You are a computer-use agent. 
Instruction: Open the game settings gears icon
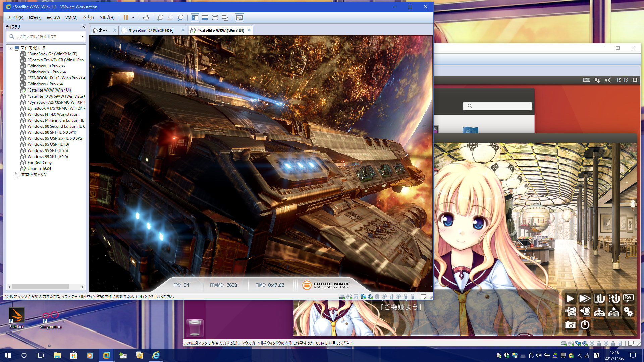(628, 312)
